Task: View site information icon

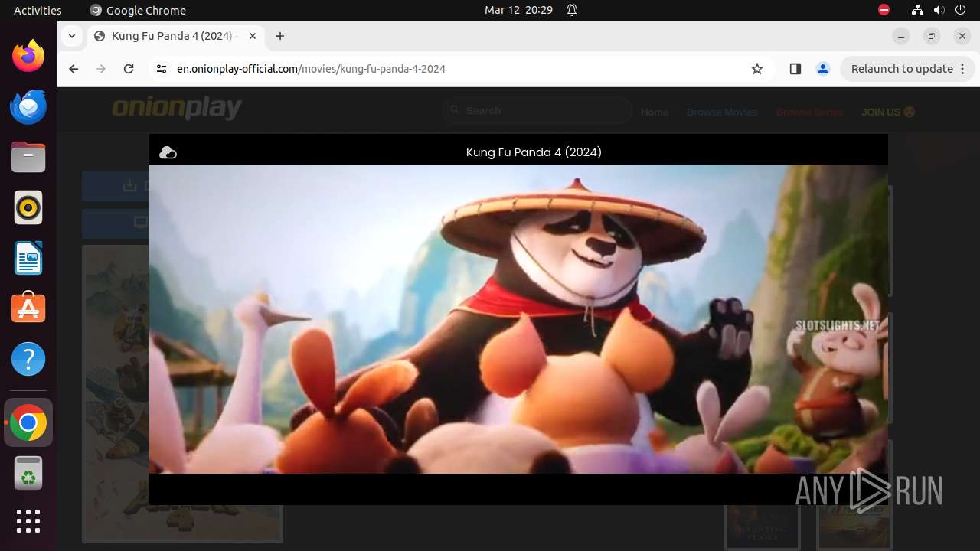Action: pyautogui.click(x=161, y=69)
